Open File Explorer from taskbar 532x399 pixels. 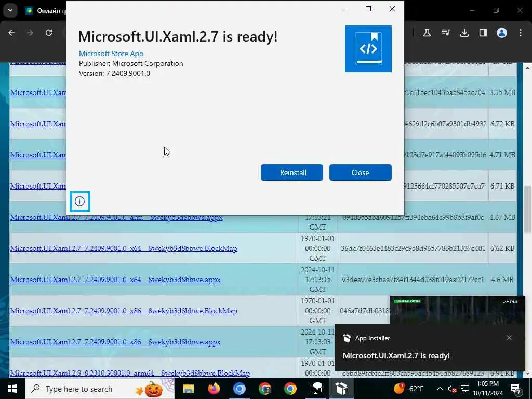tap(188, 389)
